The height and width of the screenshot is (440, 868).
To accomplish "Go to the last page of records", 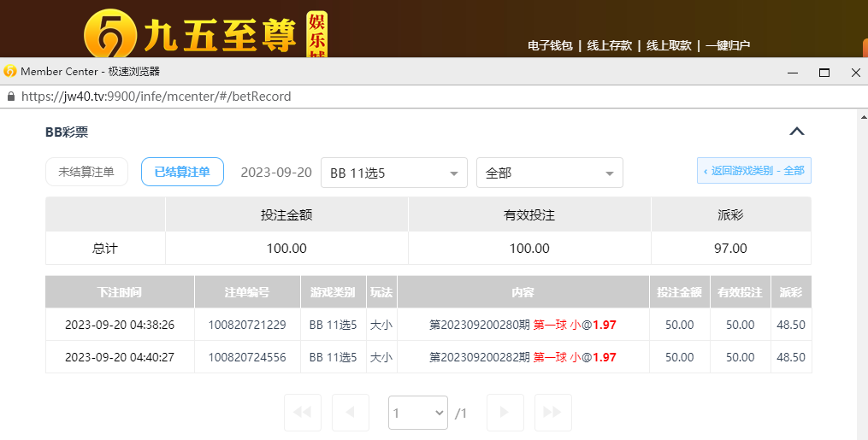I will pos(553,413).
